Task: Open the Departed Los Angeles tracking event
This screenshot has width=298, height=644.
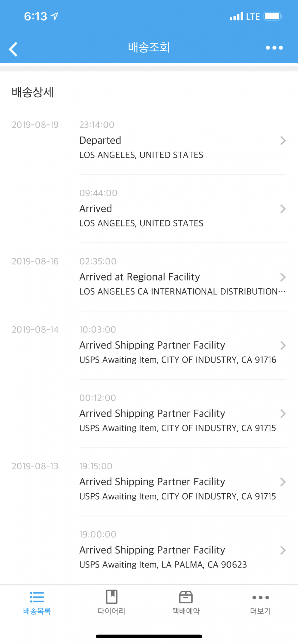Action: coord(141,140)
